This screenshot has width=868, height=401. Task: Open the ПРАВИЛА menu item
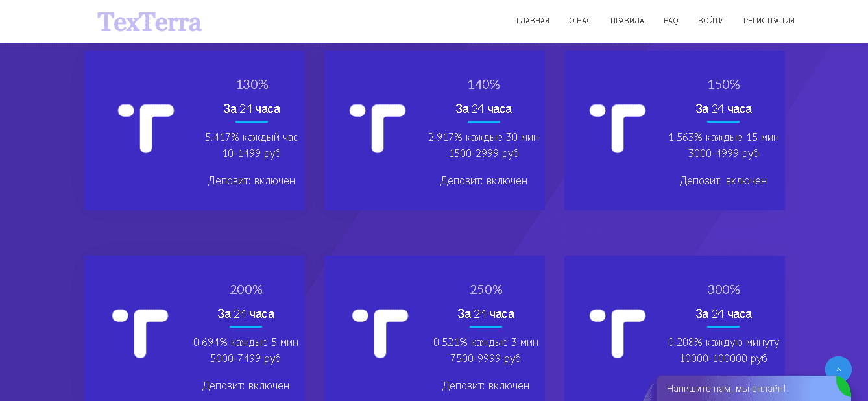point(627,20)
